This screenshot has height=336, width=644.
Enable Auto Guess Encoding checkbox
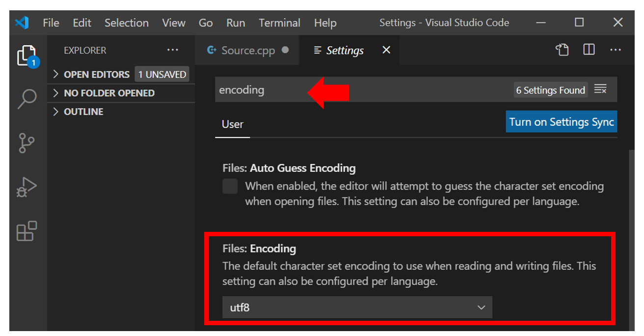tap(230, 186)
